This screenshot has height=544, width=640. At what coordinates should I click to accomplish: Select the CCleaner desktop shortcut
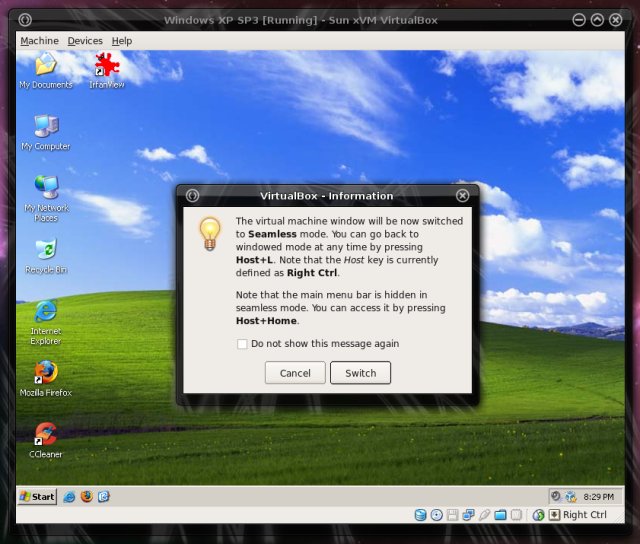tap(45, 435)
